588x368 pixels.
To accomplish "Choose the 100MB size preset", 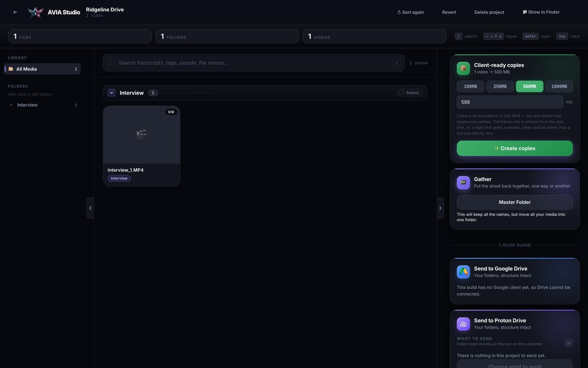I will coord(470,87).
